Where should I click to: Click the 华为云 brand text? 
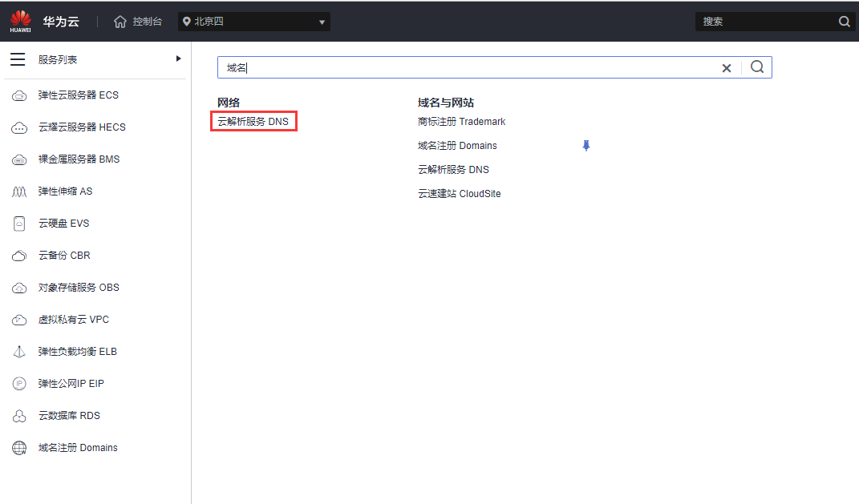click(x=61, y=22)
